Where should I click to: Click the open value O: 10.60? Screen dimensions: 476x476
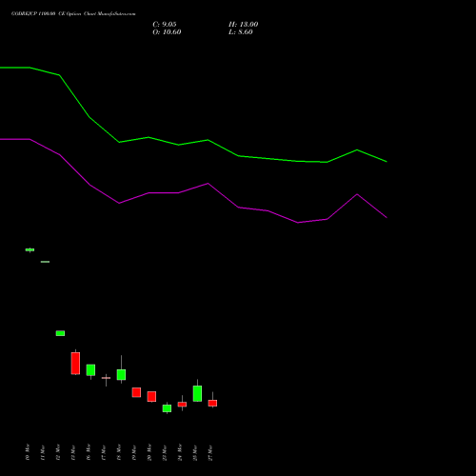(x=167, y=32)
